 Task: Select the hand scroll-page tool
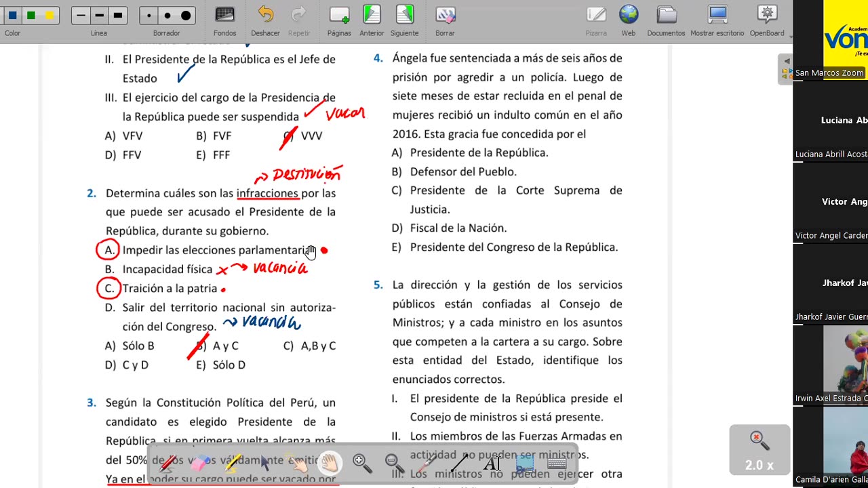coord(330,463)
